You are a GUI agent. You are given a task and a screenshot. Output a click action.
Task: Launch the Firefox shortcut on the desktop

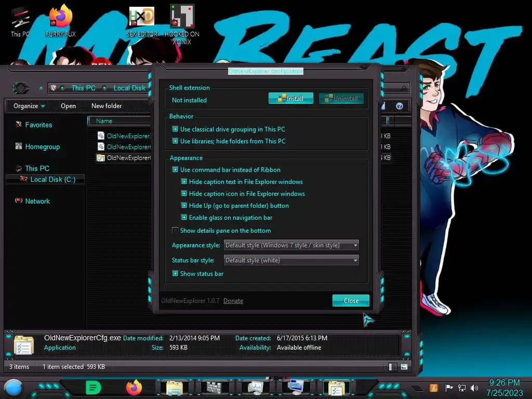[x=60, y=21]
